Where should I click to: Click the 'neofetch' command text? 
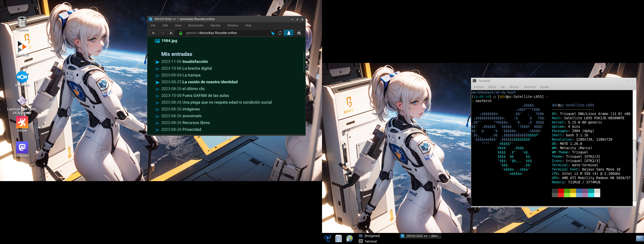tap(483, 101)
